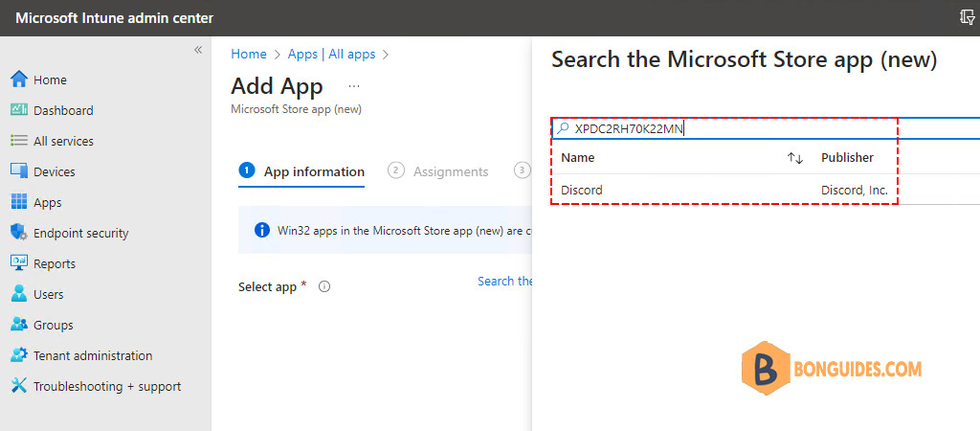Click the magnifier icon in search box
The height and width of the screenshot is (431, 980).
click(563, 128)
